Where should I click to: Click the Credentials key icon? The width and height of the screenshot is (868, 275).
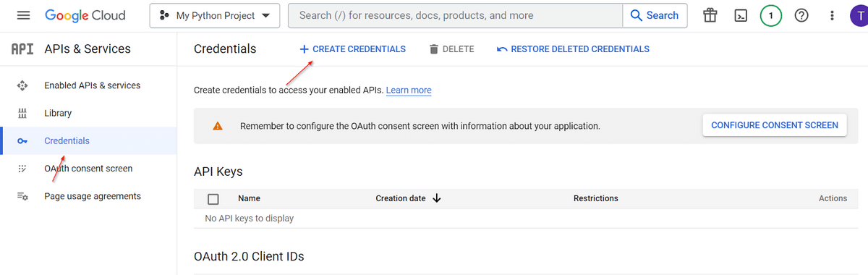pos(22,140)
